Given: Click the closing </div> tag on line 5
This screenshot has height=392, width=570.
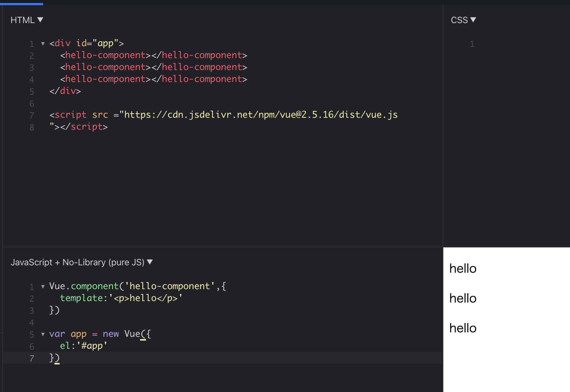Looking at the screenshot, I should pos(65,91).
